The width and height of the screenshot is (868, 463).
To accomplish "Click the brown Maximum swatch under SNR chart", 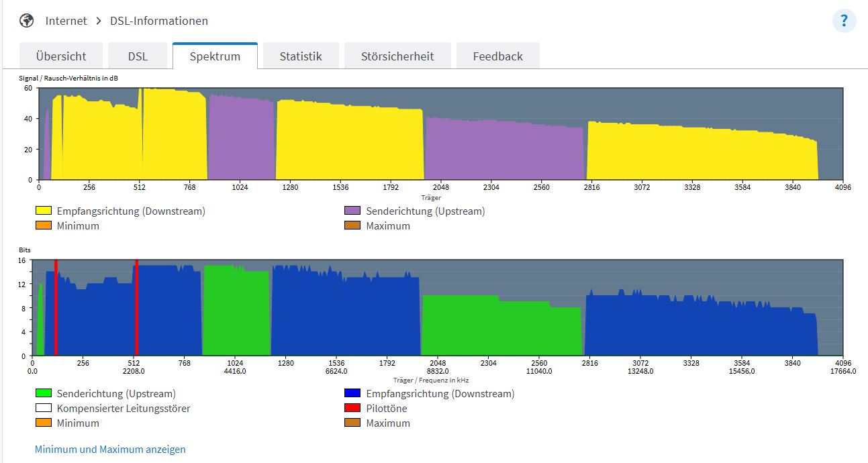I will tap(352, 225).
